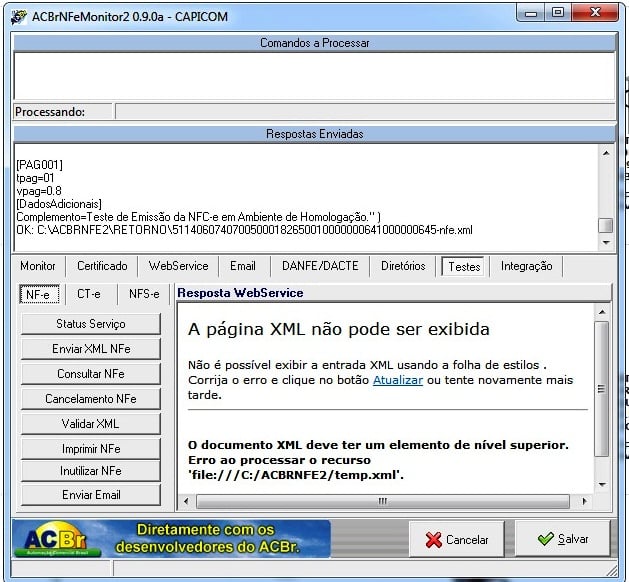Screen dimensions: 629x582
Task: Open the NFS-e sub-tab
Action: [x=144, y=294]
